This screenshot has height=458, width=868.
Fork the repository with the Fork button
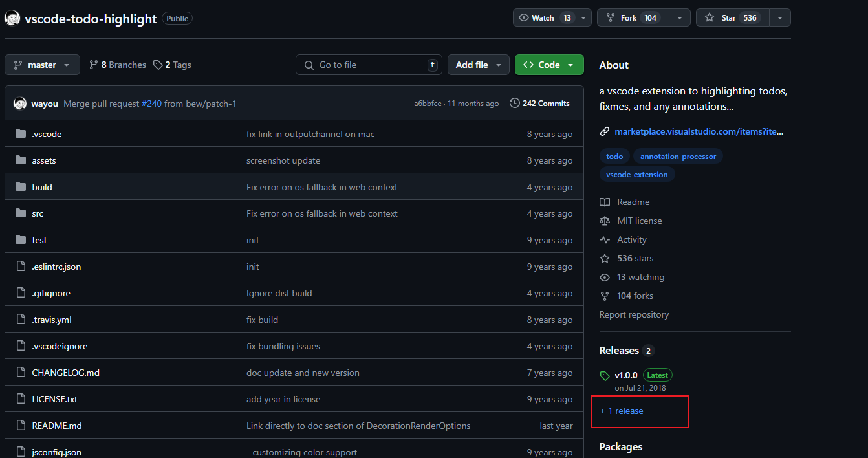coord(633,17)
